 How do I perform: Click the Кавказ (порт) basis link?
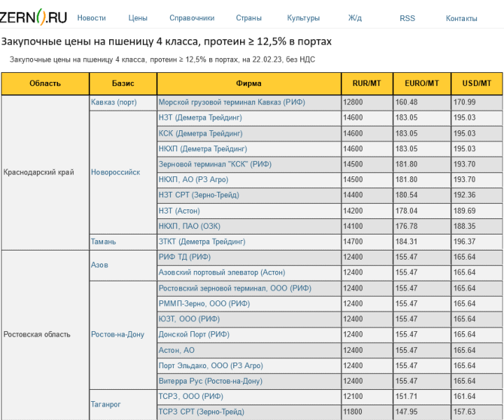[114, 102]
